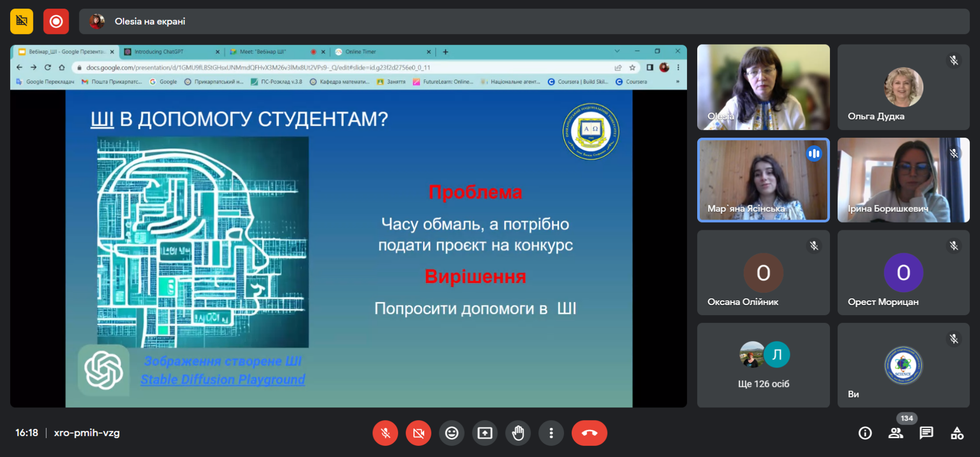Show the participants list of 134 people
The height and width of the screenshot is (457, 980).
(x=895, y=433)
